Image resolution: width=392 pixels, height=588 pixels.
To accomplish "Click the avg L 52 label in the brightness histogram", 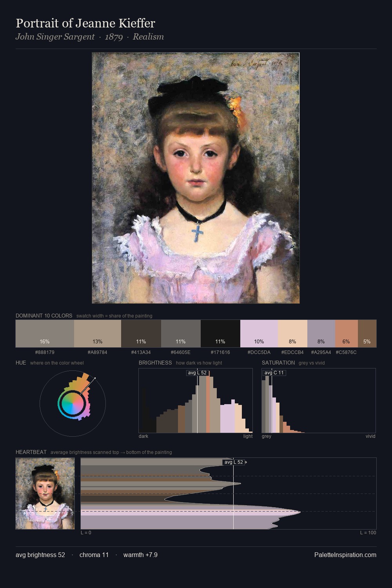I will coord(197,373).
